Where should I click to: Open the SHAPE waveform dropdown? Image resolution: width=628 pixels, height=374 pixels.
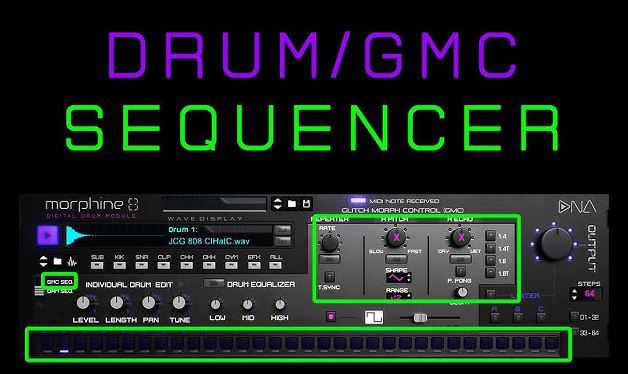[398, 278]
